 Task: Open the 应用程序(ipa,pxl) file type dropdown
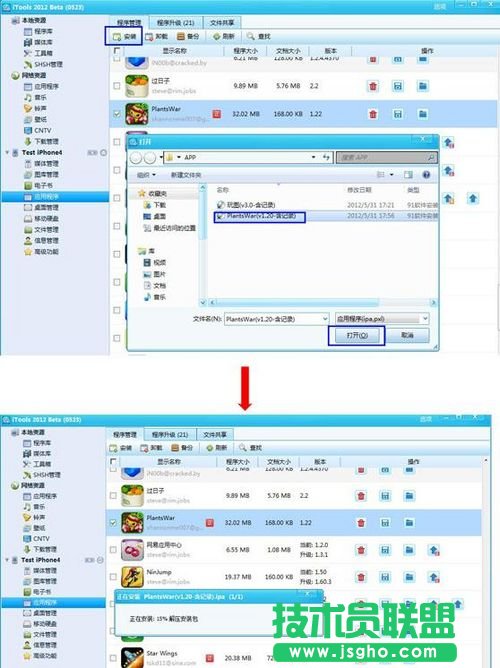coord(382,319)
